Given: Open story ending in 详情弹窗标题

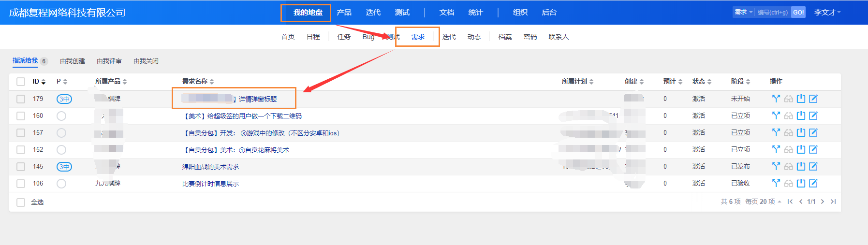Looking at the screenshot, I should pyautogui.click(x=229, y=99).
